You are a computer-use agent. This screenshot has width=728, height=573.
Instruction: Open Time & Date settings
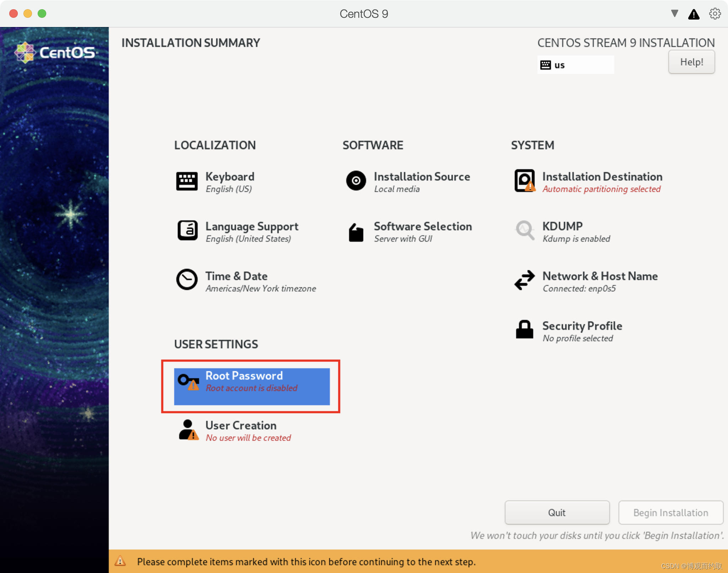(236, 276)
